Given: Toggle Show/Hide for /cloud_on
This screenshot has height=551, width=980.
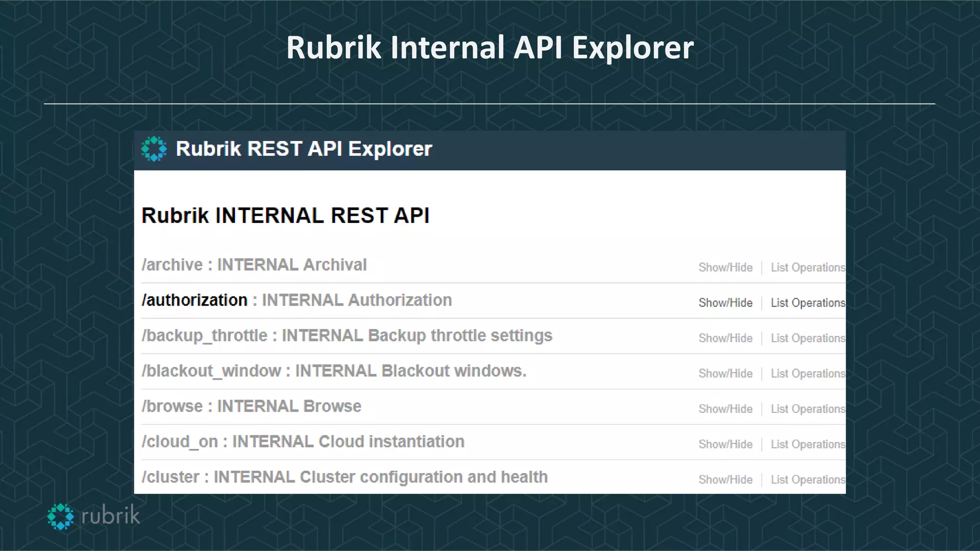Looking at the screenshot, I should point(725,444).
